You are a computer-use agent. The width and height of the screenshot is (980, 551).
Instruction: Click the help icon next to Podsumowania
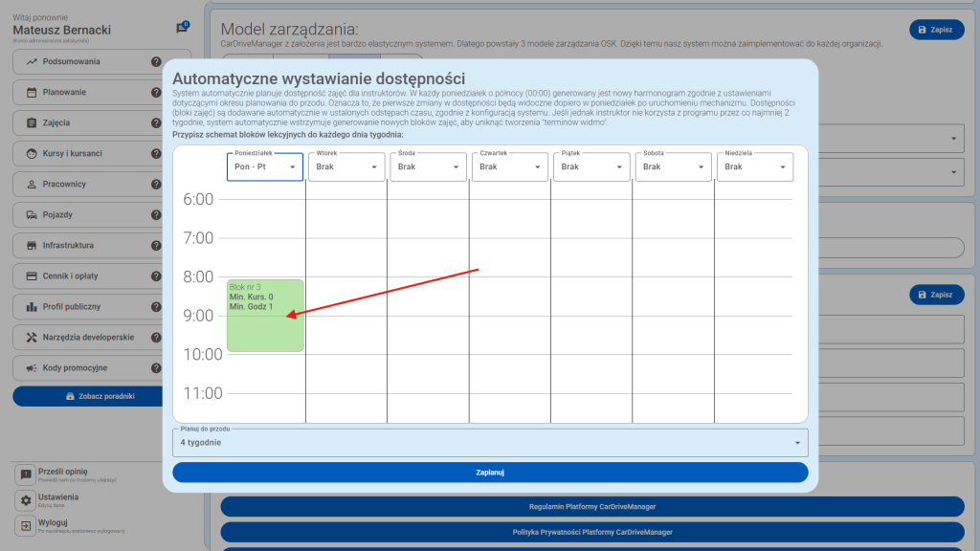click(x=156, y=62)
